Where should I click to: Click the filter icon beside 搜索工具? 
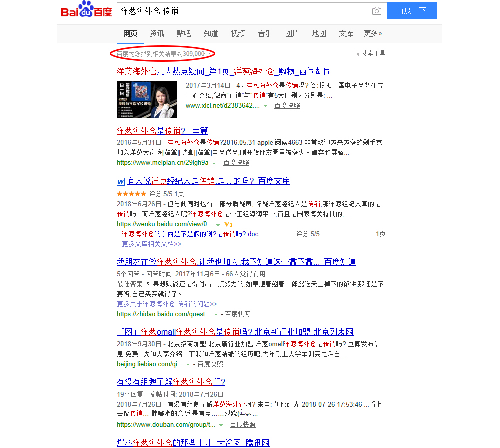tap(357, 53)
